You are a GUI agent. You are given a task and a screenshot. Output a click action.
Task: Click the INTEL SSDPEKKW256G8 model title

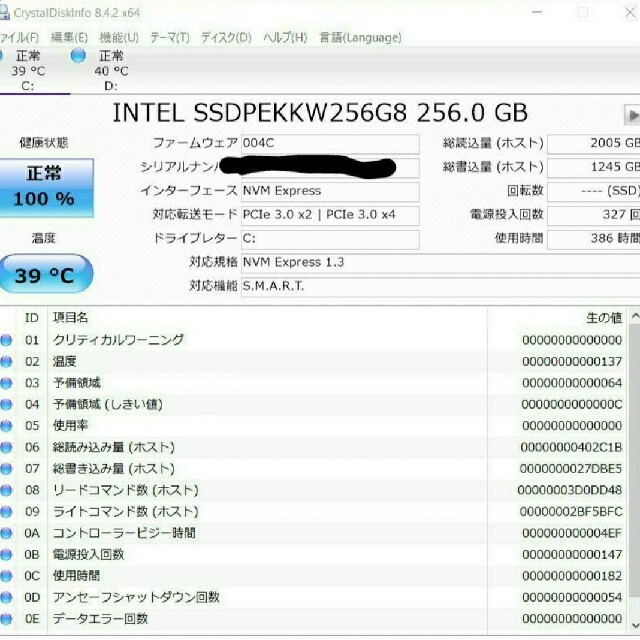(x=320, y=113)
